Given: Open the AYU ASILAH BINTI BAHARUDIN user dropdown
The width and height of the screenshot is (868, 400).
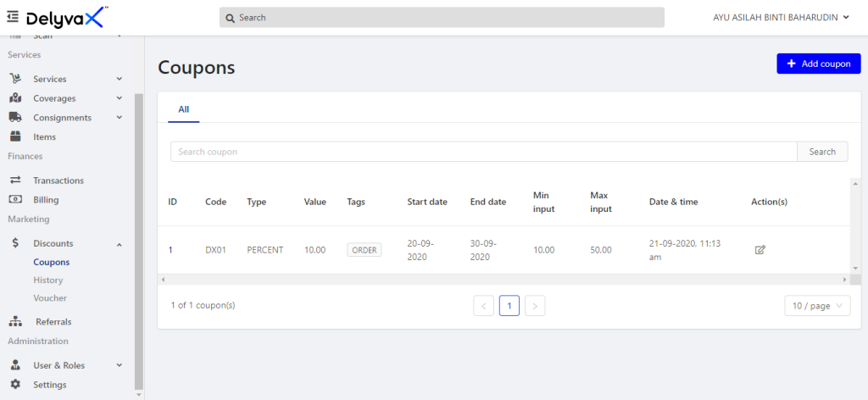Looking at the screenshot, I should (781, 17).
